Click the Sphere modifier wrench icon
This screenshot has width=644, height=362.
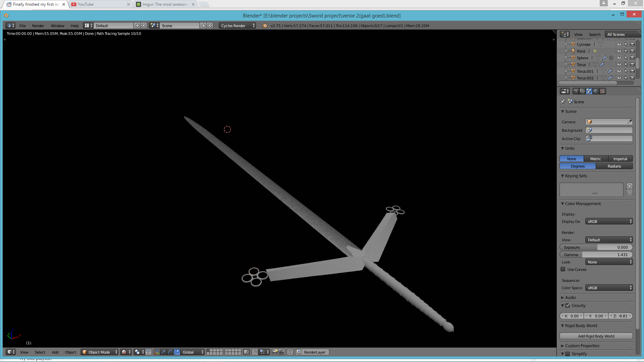point(605,58)
